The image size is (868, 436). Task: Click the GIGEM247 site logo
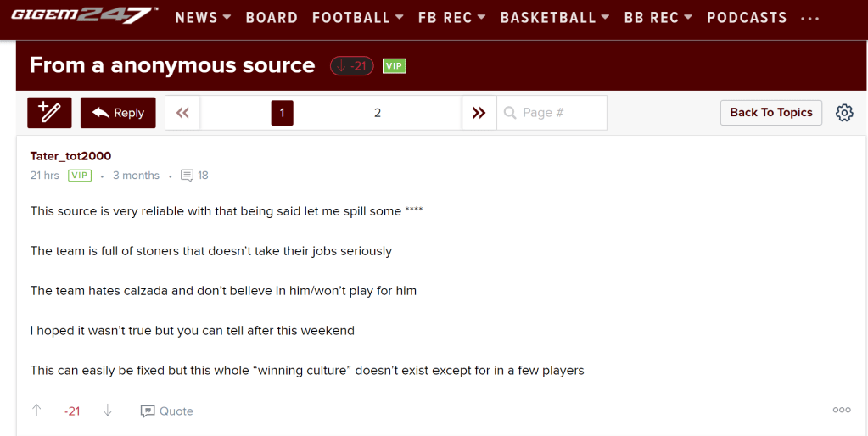tap(84, 14)
